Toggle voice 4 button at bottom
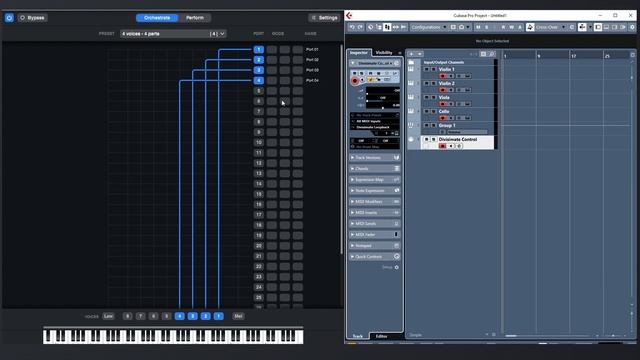Screen dimensions: 640x360 [179, 316]
